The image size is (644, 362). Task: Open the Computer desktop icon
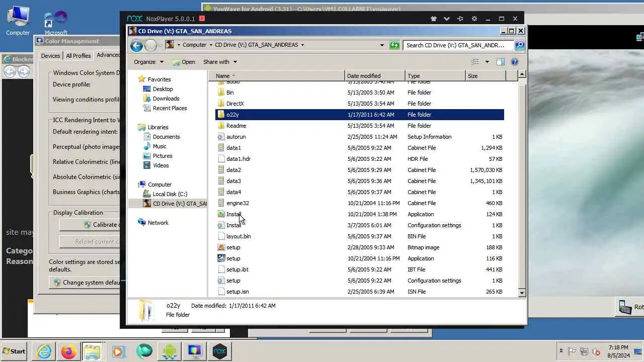pos(18,20)
